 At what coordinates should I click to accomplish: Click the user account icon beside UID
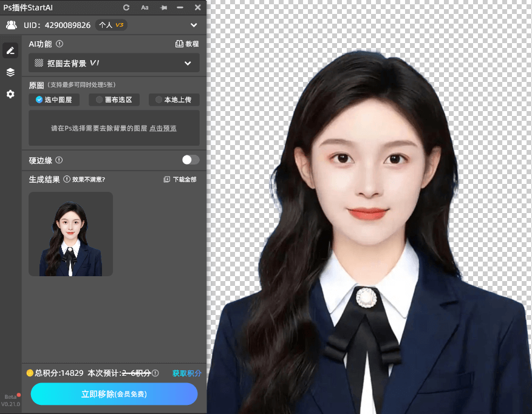[12, 25]
